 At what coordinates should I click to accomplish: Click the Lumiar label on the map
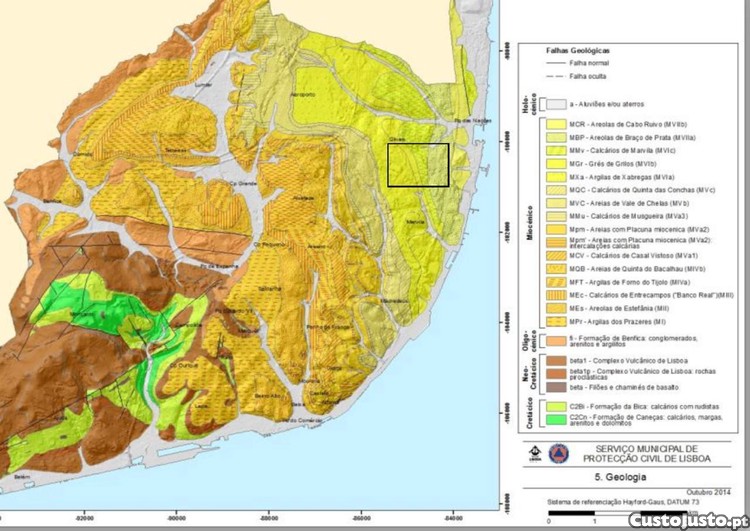(205, 86)
